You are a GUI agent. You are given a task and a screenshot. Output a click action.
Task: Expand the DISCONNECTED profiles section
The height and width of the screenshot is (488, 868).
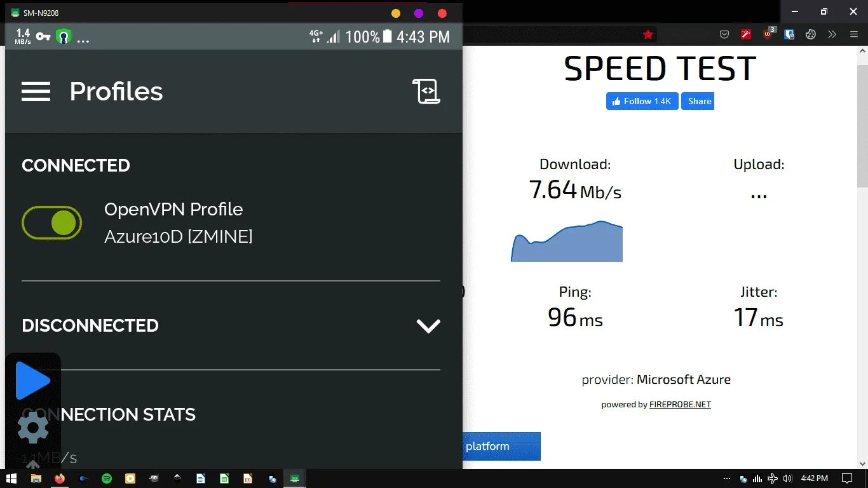pos(428,326)
